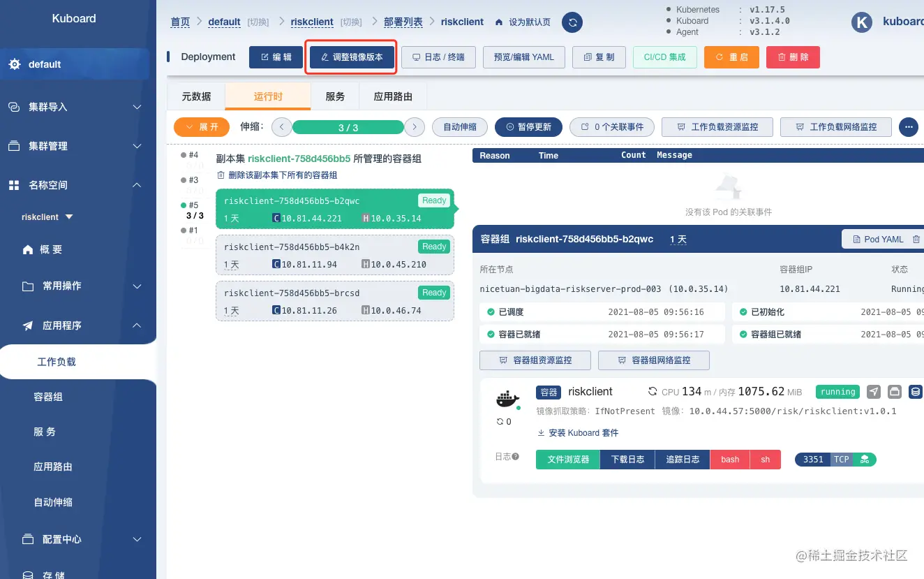Open CI/CD 集成
This screenshot has height=579, width=924.
tap(665, 57)
